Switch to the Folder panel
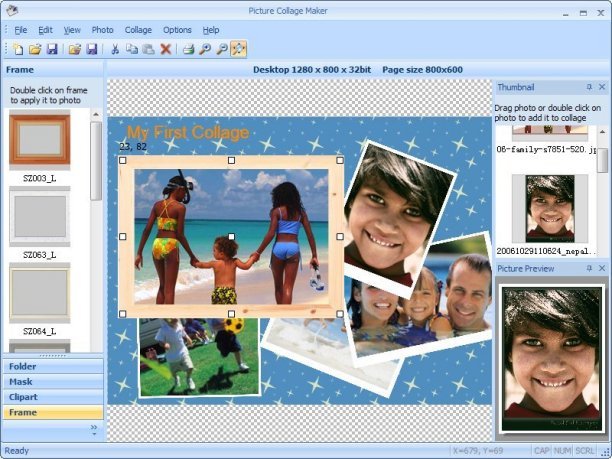The height and width of the screenshot is (459, 612). click(x=53, y=366)
